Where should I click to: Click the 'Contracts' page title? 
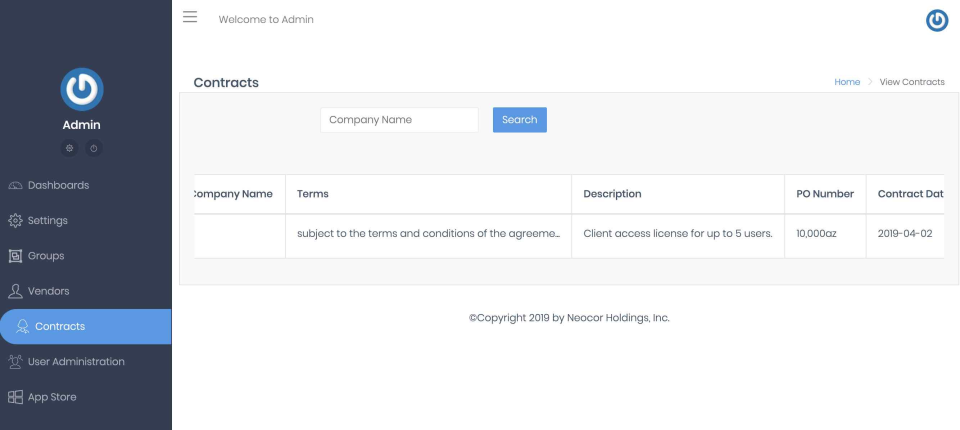pos(226,83)
